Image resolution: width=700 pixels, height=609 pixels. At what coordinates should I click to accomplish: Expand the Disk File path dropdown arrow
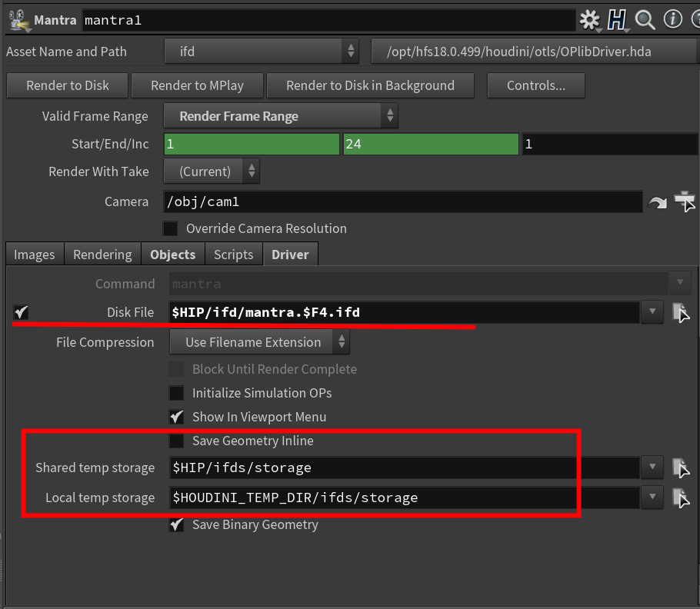point(652,312)
